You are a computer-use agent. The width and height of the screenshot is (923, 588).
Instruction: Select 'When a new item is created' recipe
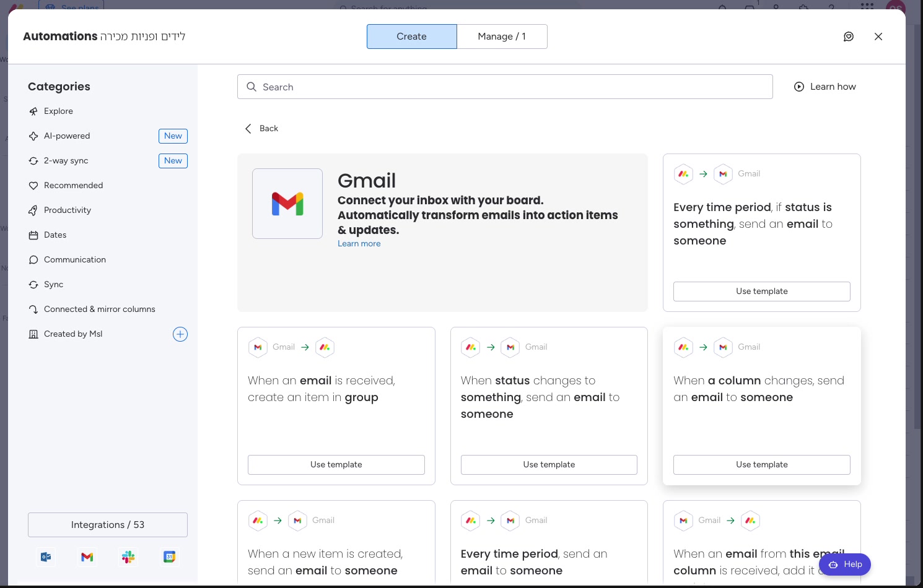pyautogui.click(x=336, y=542)
